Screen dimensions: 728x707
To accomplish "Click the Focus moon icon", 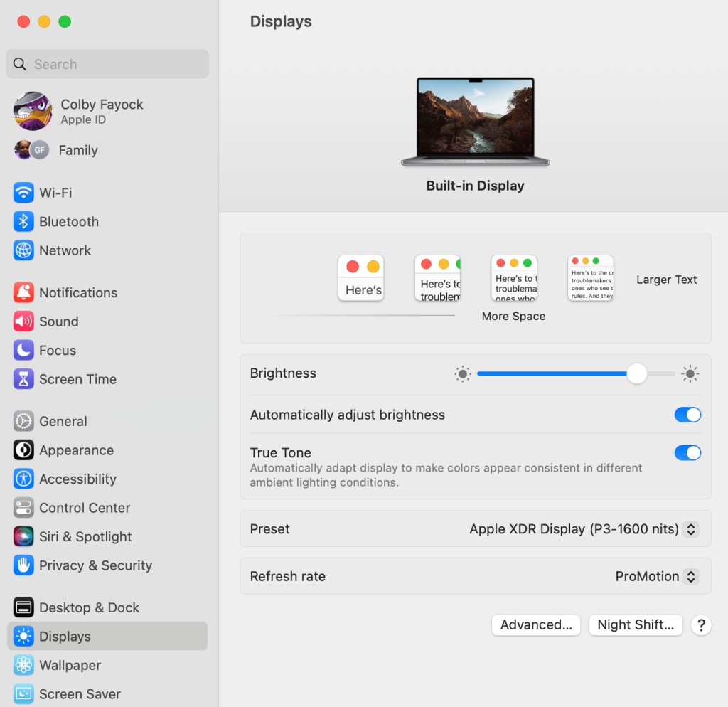I will click(x=23, y=350).
